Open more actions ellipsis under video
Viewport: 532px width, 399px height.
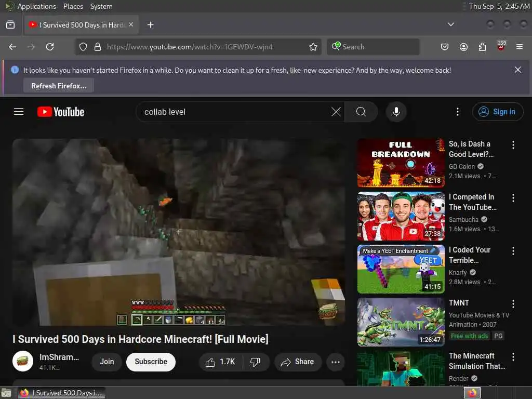(336, 362)
